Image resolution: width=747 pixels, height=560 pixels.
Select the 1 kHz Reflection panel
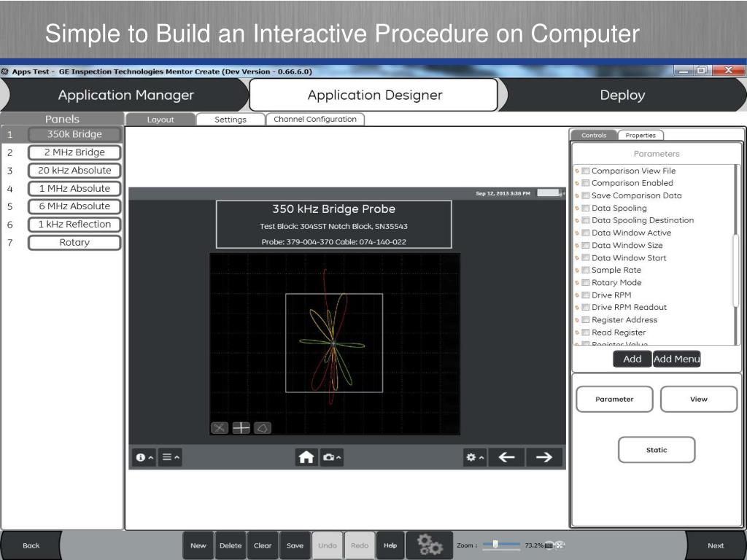pos(74,225)
